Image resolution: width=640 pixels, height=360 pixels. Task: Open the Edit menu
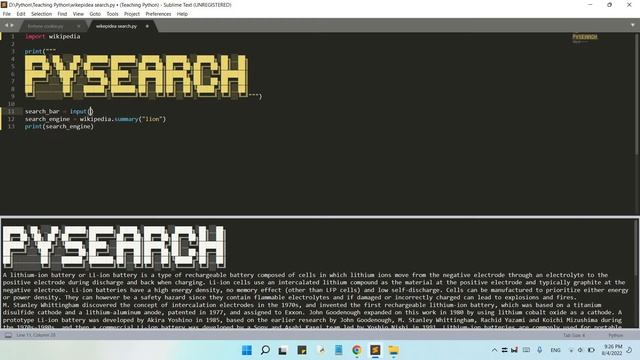(x=21, y=14)
